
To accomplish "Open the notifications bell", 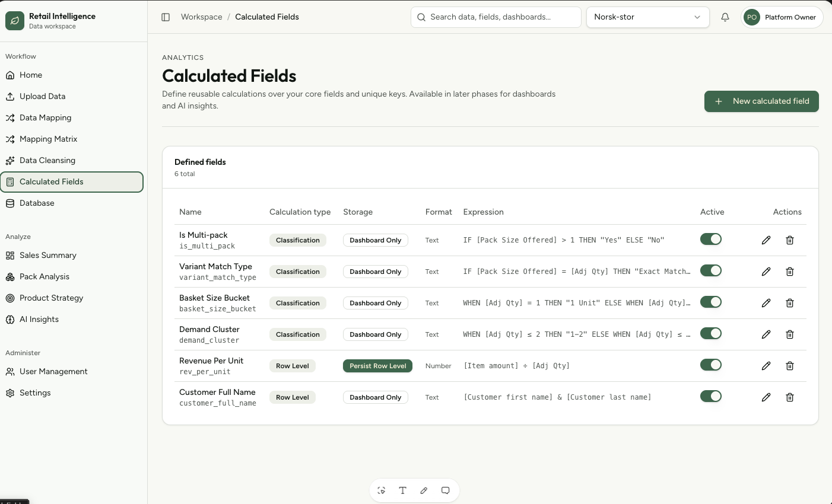I will click(x=725, y=17).
